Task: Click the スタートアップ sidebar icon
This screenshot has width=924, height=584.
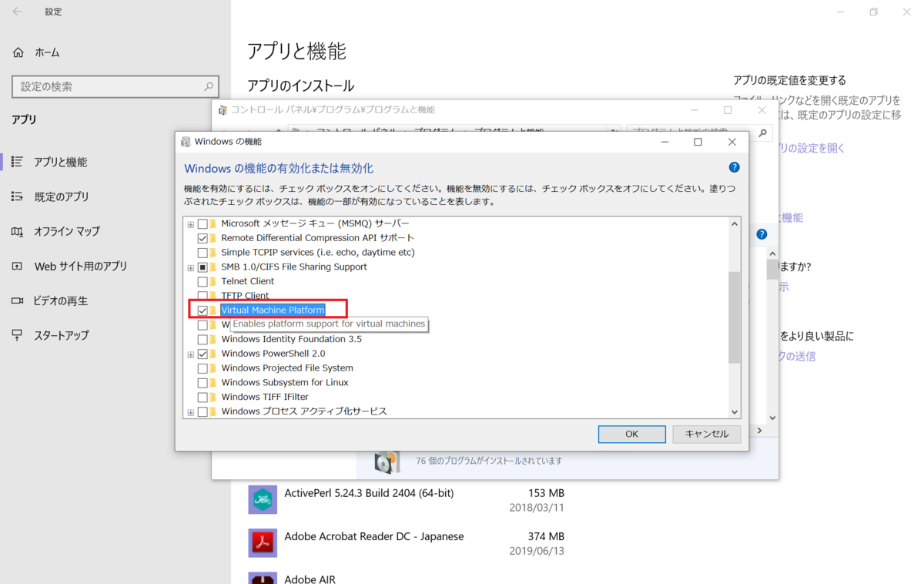Action: [17, 335]
